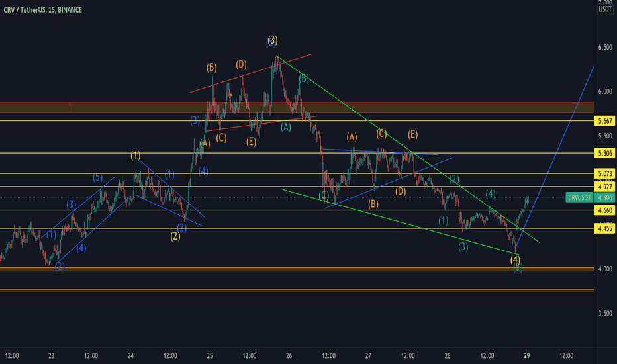Select the 5.667 price level label
This screenshot has width=617, height=364.
click(x=605, y=121)
